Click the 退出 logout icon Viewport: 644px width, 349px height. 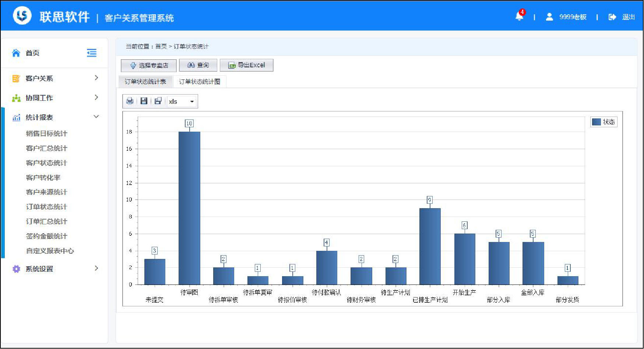[x=612, y=17]
